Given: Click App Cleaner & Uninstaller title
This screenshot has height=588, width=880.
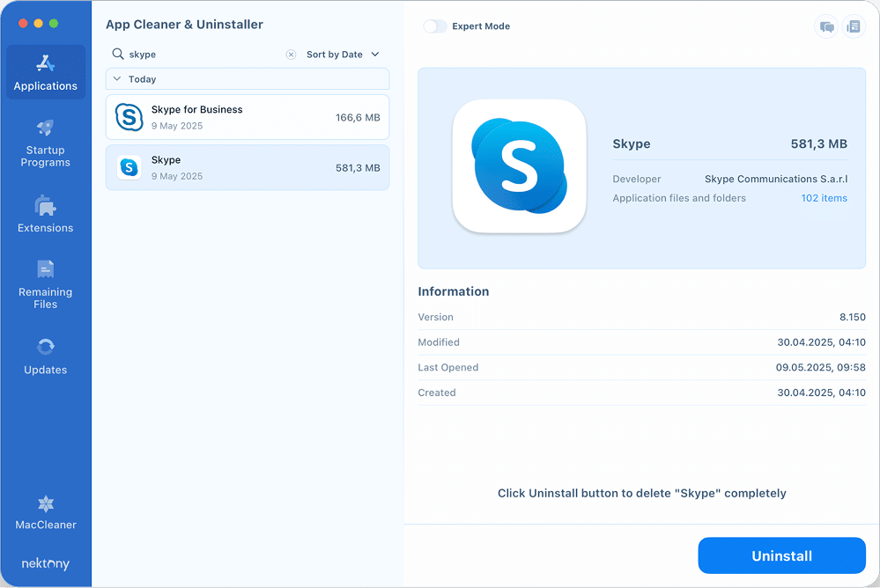Looking at the screenshot, I should pyautogui.click(x=184, y=25).
